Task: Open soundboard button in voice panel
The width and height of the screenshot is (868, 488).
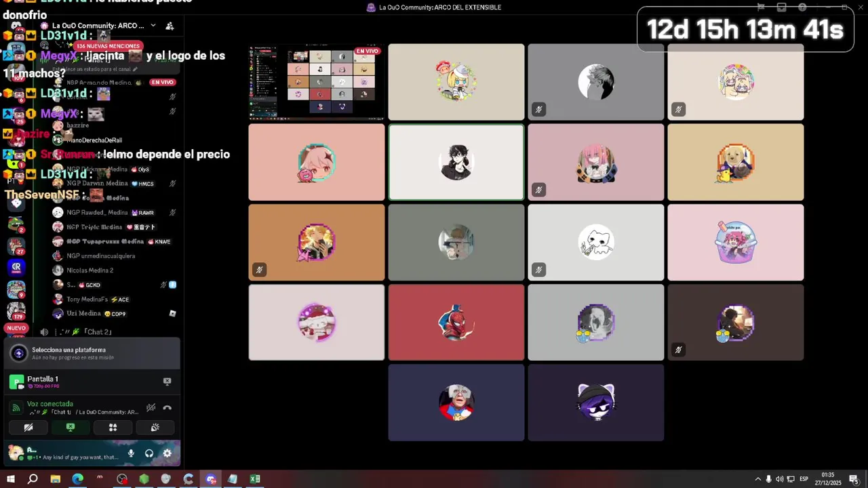Action: (155, 428)
